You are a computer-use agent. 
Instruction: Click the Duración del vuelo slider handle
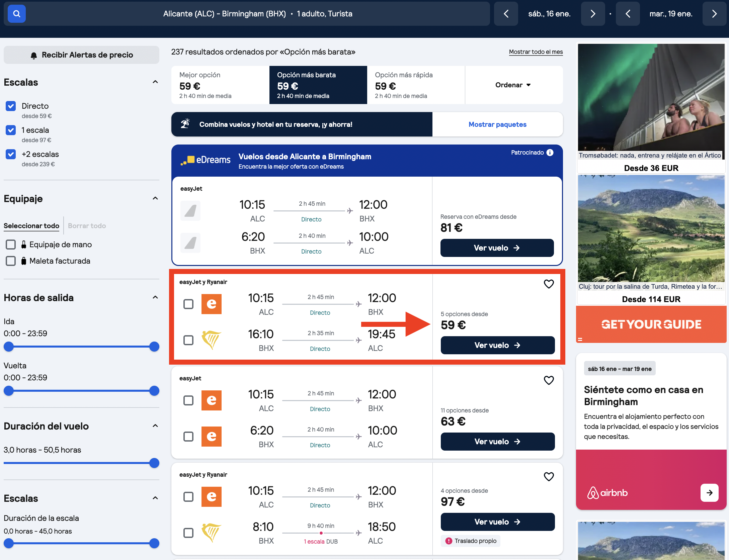tap(154, 463)
